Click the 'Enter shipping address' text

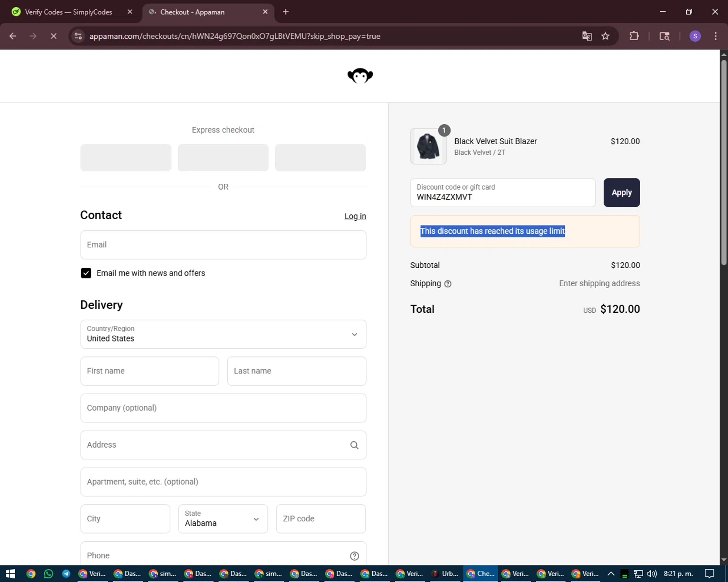pos(599,284)
